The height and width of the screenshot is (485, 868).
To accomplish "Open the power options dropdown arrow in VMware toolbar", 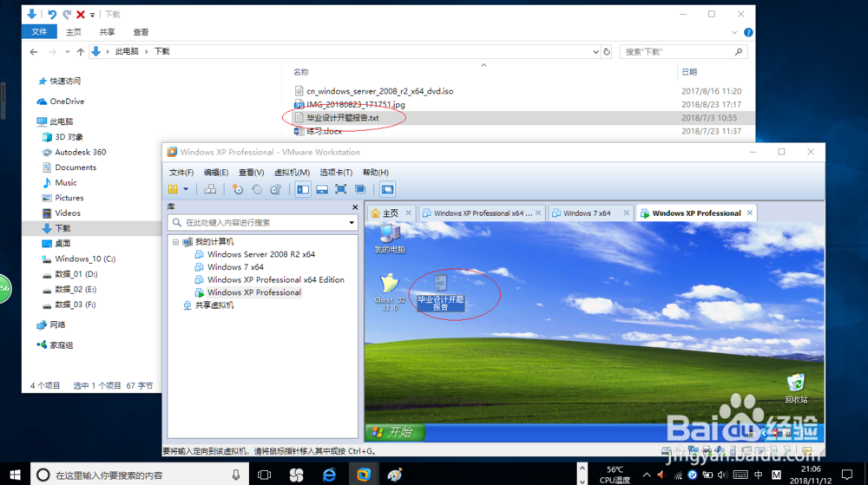I will (186, 189).
